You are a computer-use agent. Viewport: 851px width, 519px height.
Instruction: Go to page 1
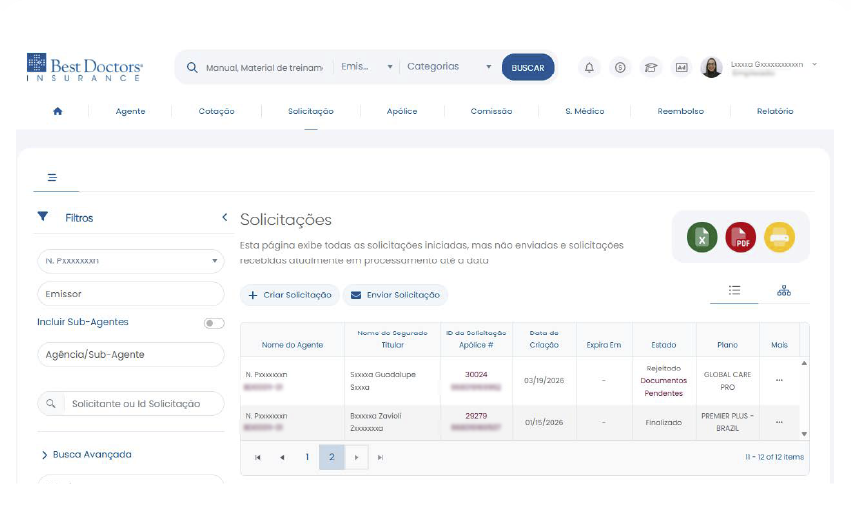pyautogui.click(x=307, y=457)
